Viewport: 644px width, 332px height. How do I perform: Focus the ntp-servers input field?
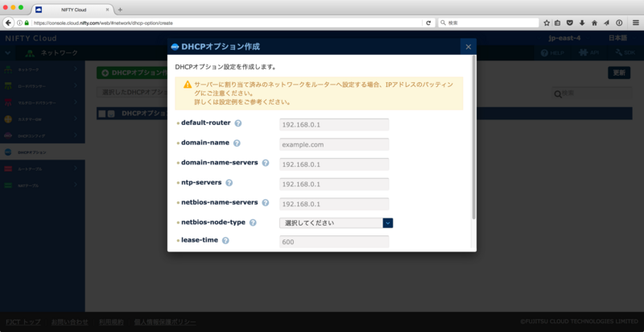[x=334, y=184]
